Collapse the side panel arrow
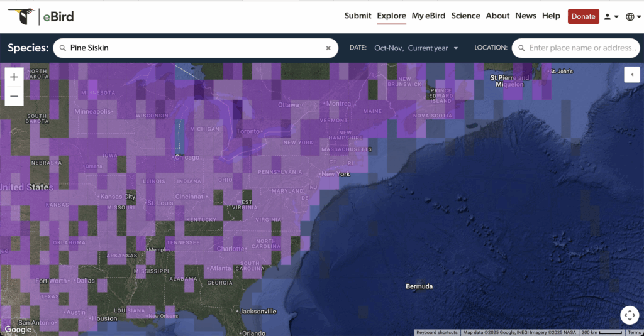Viewport: 644px width, 336px height. coord(631,74)
